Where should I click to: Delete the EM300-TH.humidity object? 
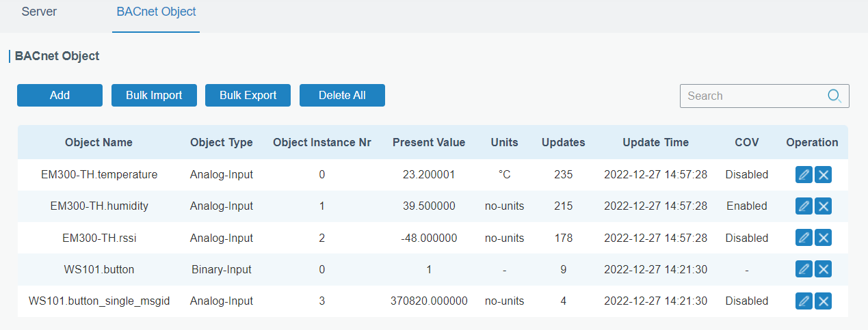823,206
